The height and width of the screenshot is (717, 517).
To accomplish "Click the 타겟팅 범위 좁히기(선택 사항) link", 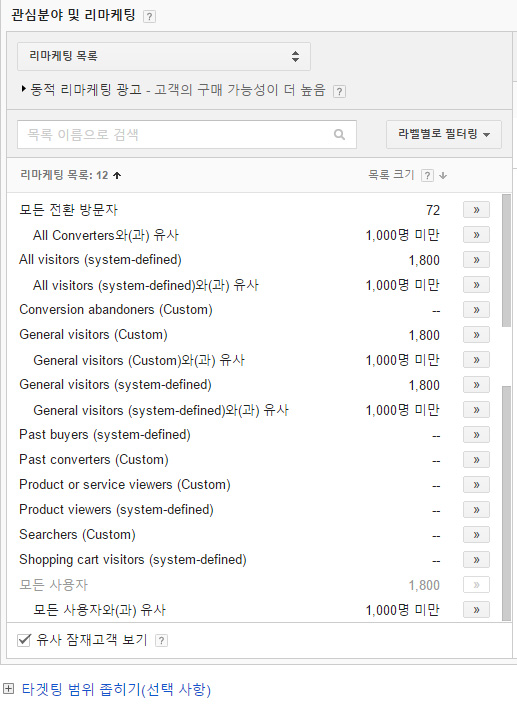I will [x=116, y=689].
